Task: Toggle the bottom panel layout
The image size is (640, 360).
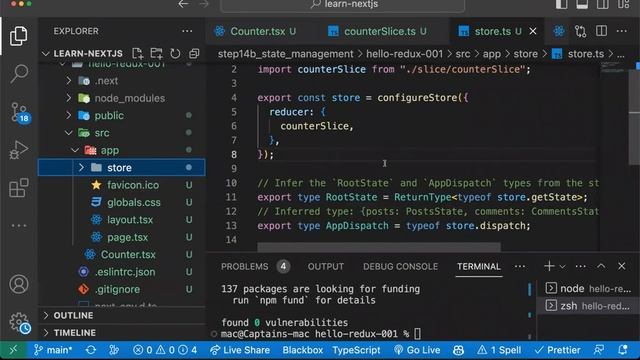Action: [582, 4]
